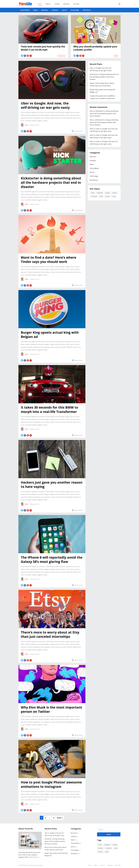Image resolution: width=139 pixels, height=868 pixels.
Task: Focus the footer search input field
Action: [109, 829]
